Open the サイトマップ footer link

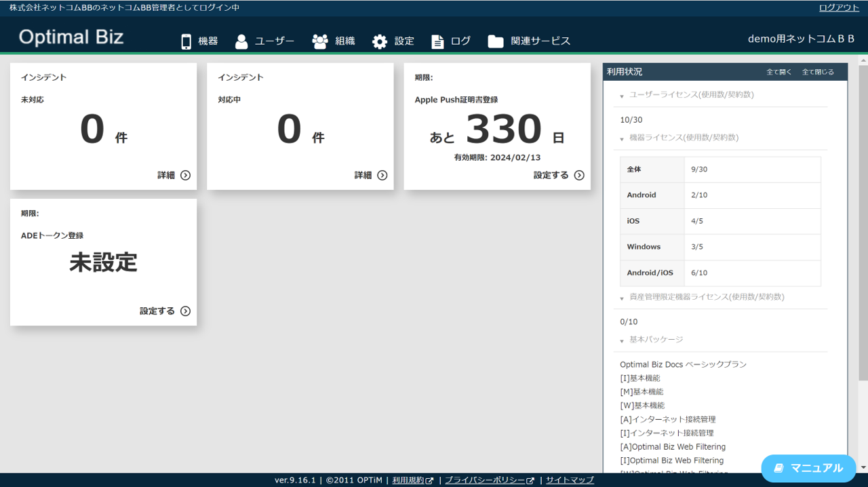coord(570,480)
